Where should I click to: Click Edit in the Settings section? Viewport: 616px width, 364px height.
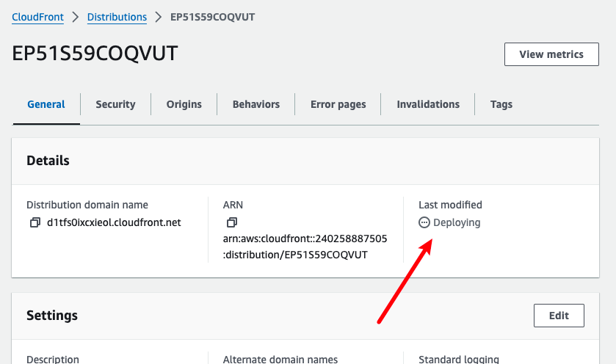pos(559,316)
